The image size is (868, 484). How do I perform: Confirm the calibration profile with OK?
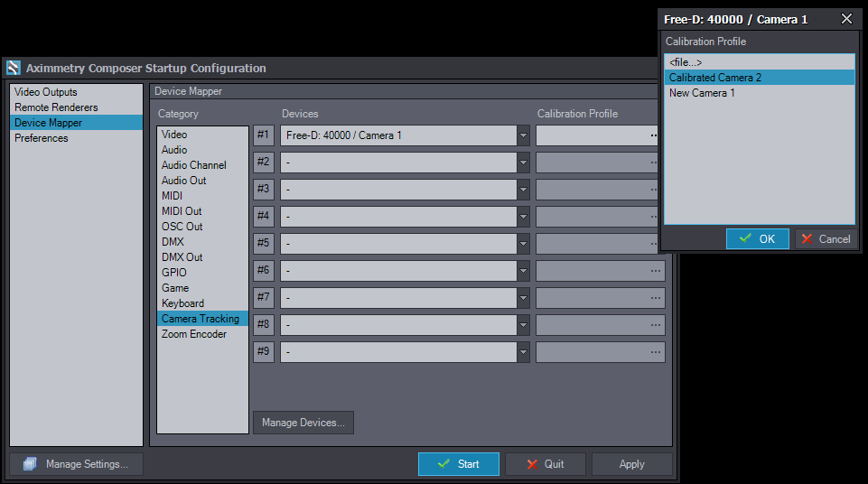[x=757, y=239]
